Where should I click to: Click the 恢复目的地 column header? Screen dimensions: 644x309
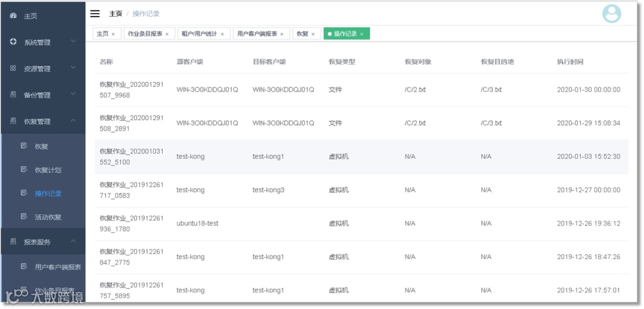click(497, 62)
